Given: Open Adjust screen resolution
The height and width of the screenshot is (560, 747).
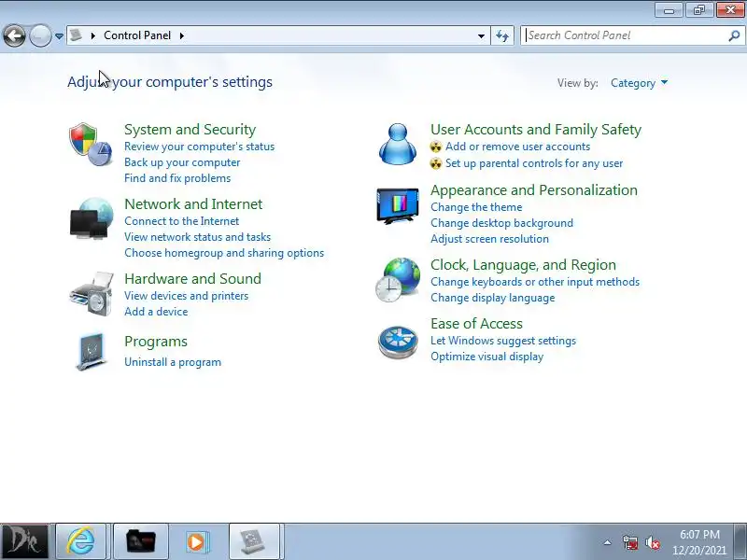Looking at the screenshot, I should [489, 239].
